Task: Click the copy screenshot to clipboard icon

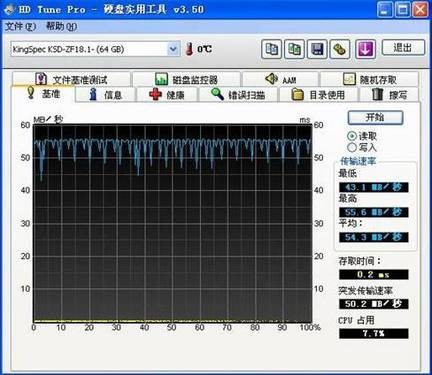Action: [x=294, y=49]
